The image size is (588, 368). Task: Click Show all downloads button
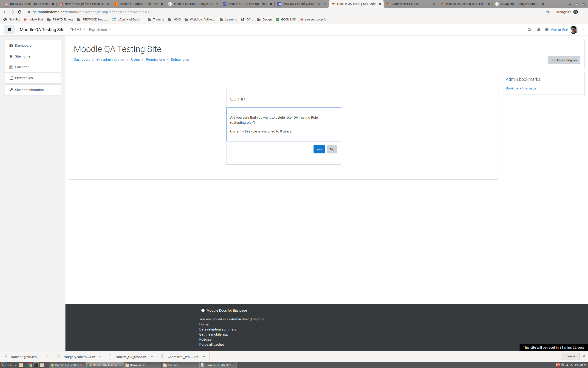click(x=570, y=356)
